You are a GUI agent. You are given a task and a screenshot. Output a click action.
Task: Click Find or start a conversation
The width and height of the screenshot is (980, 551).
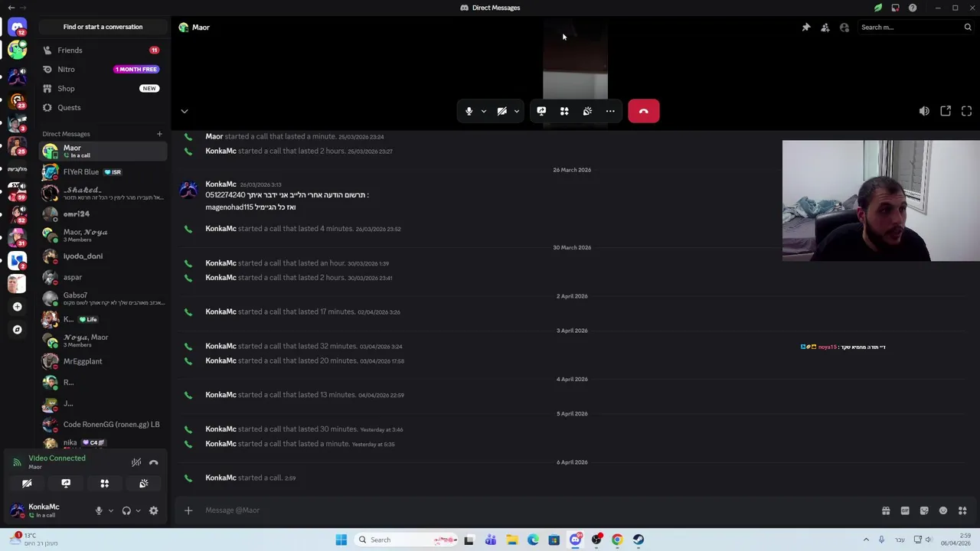click(103, 27)
